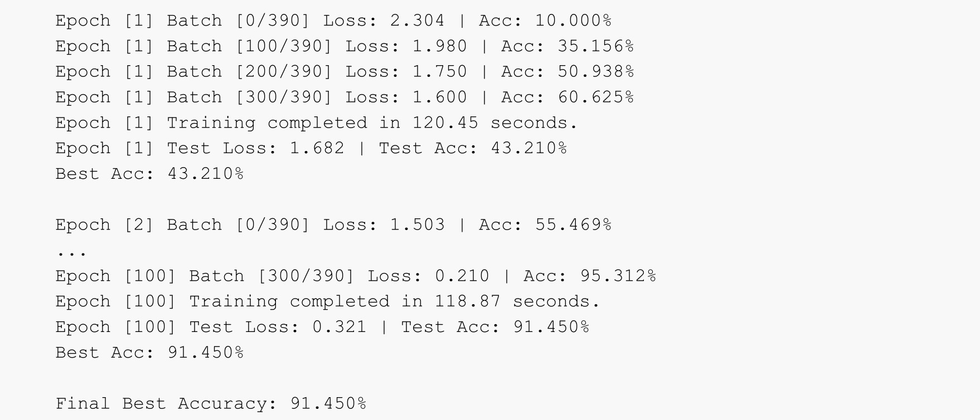
Task: Click the Epoch [2] Batch [0/390] line
Action: (333, 225)
